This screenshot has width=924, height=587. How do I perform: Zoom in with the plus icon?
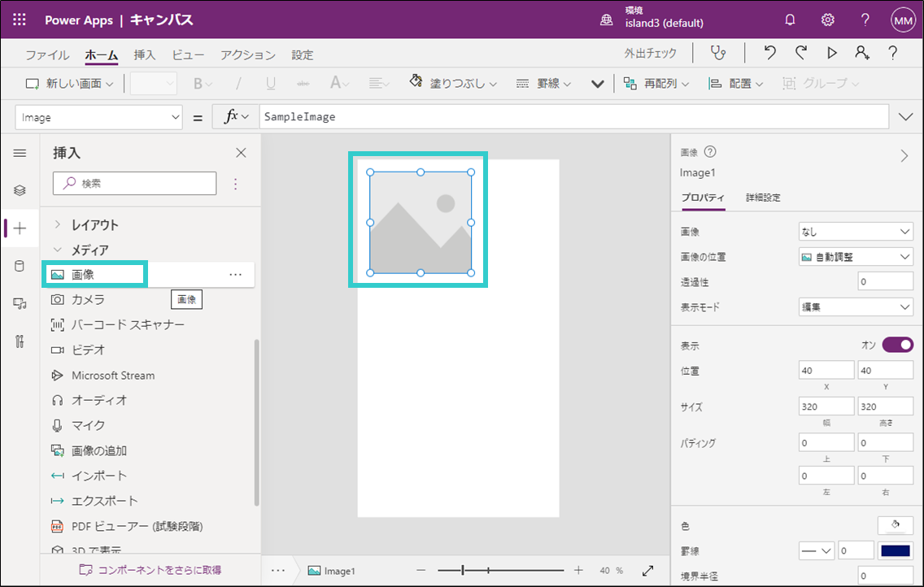click(578, 571)
